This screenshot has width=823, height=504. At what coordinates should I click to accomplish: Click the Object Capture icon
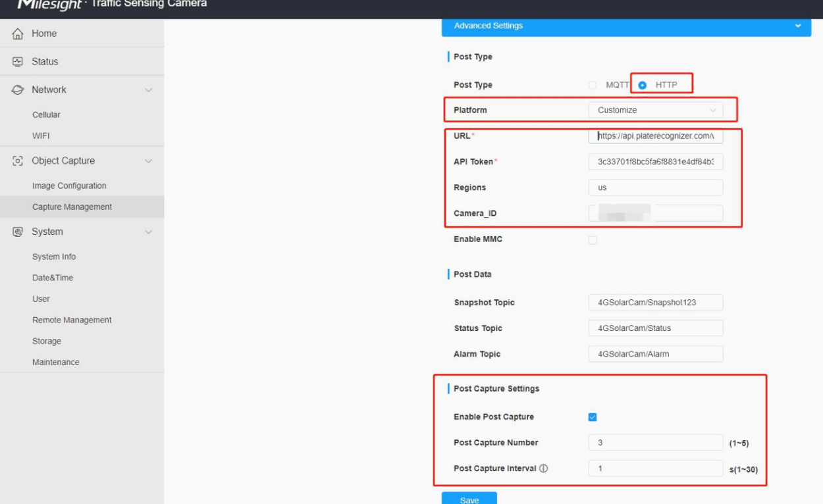pos(18,161)
